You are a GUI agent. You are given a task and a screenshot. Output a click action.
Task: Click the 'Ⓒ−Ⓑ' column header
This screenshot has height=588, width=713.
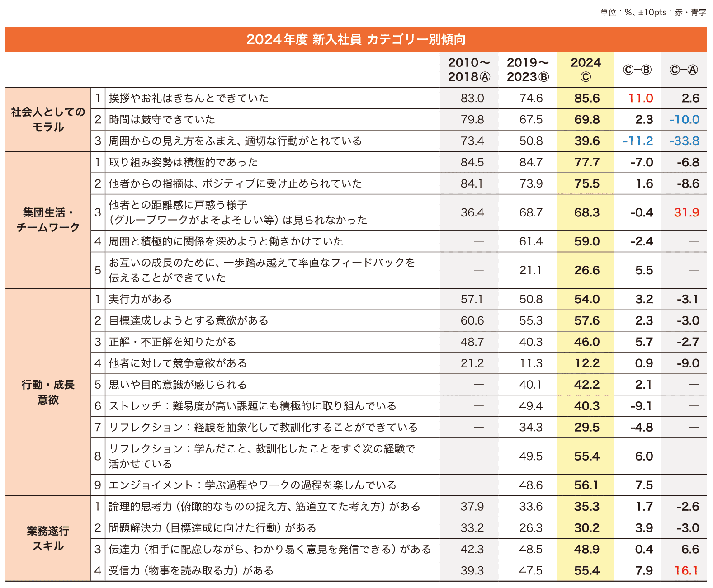pyautogui.click(x=637, y=70)
